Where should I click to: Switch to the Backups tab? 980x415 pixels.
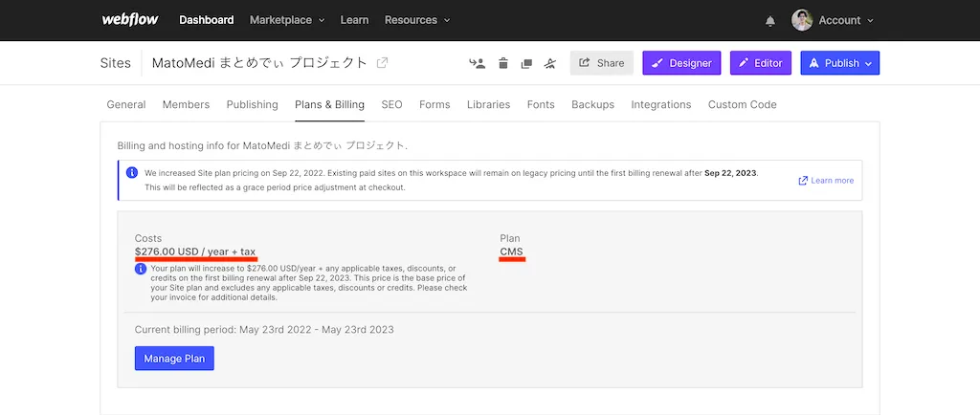point(593,105)
